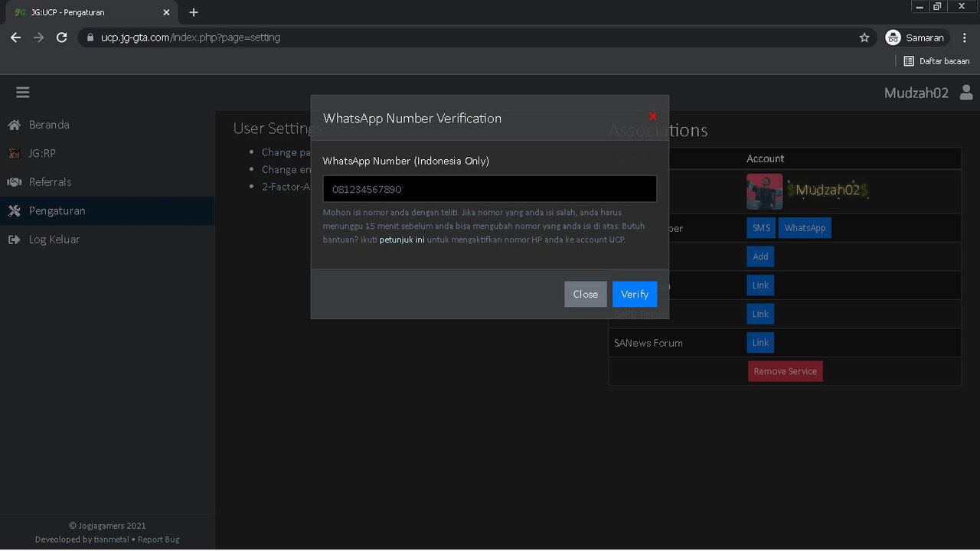Viewport: 980px width, 551px height.
Task: Open the Daftar bacaan reading list
Action: coord(936,61)
